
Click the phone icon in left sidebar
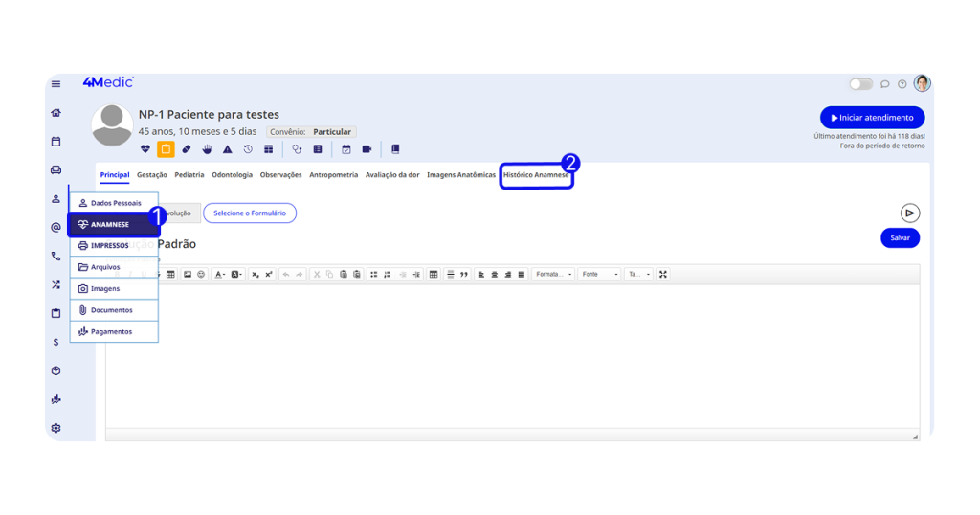pos(56,257)
